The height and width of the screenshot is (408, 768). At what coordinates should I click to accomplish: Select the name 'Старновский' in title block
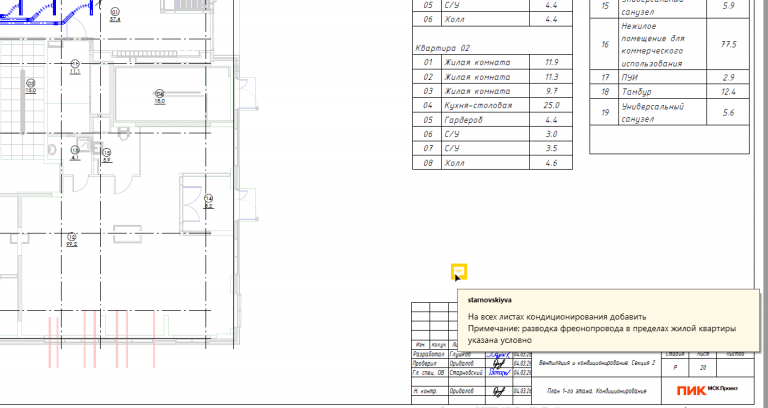click(466, 373)
